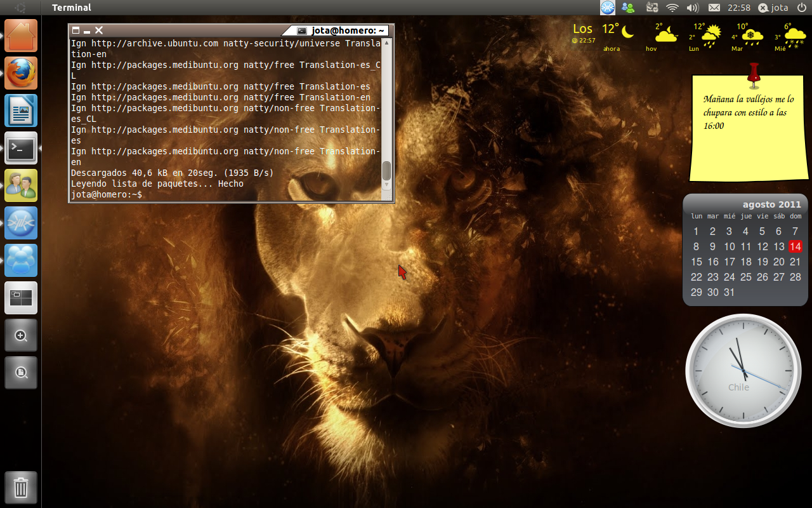Open the sound volume indicator menu
Image resolution: width=812 pixels, height=508 pixels.
[692, 8]
